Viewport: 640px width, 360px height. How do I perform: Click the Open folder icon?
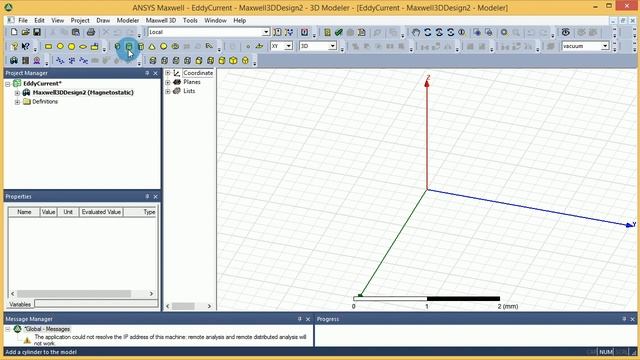tap(25, 32)
